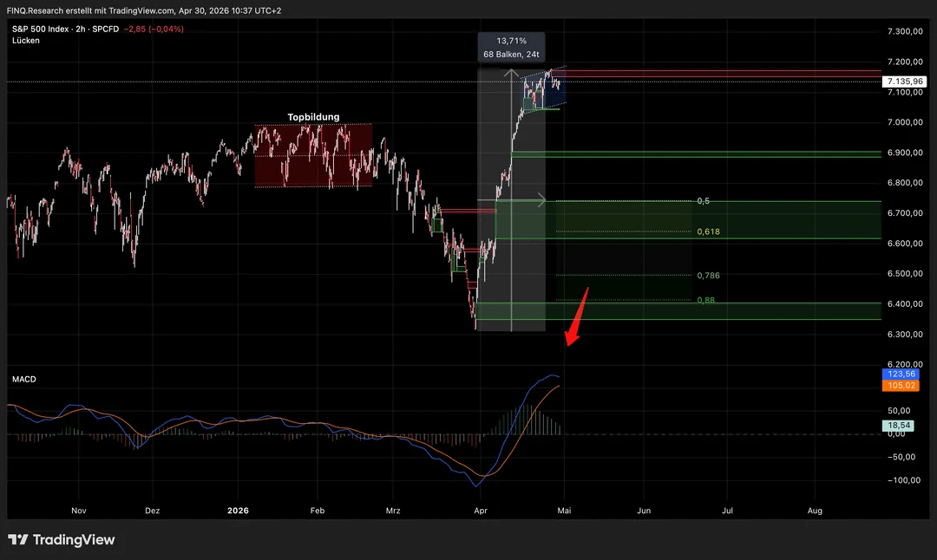Click the red downward arrow annotation
The height and width of the screenshot is (560, 937).
tap(577, 317)
